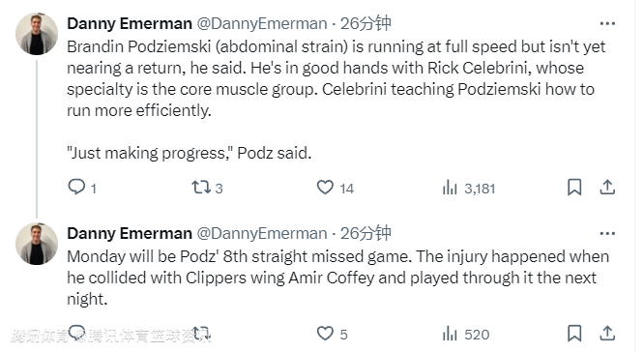The height and width of the screenshot is (352, 644).
Task: Open Danny Emerman's avatar on second tweet
Action: (37, 244)
